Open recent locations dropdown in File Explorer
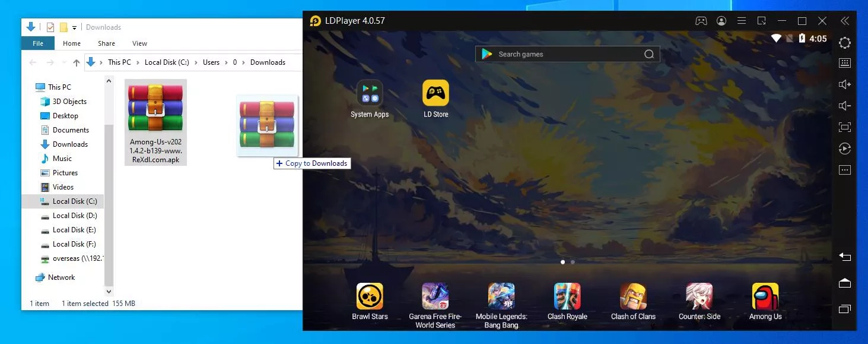 64,62
